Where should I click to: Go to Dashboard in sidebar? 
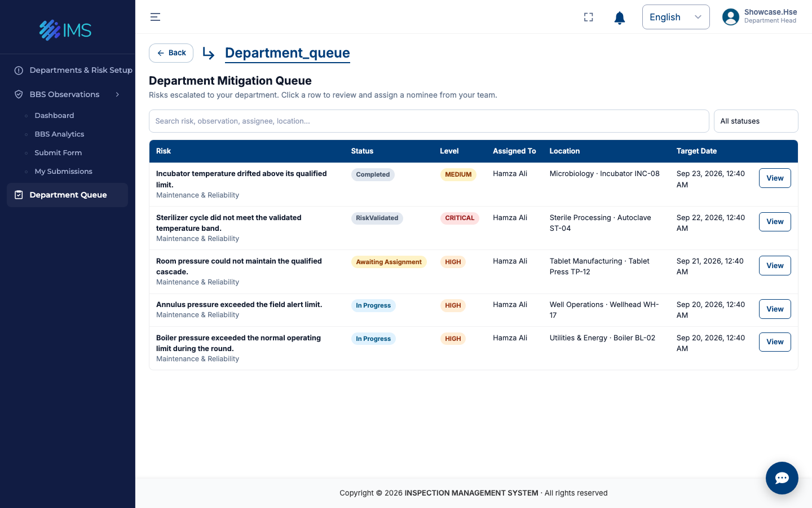pos(54,115)
